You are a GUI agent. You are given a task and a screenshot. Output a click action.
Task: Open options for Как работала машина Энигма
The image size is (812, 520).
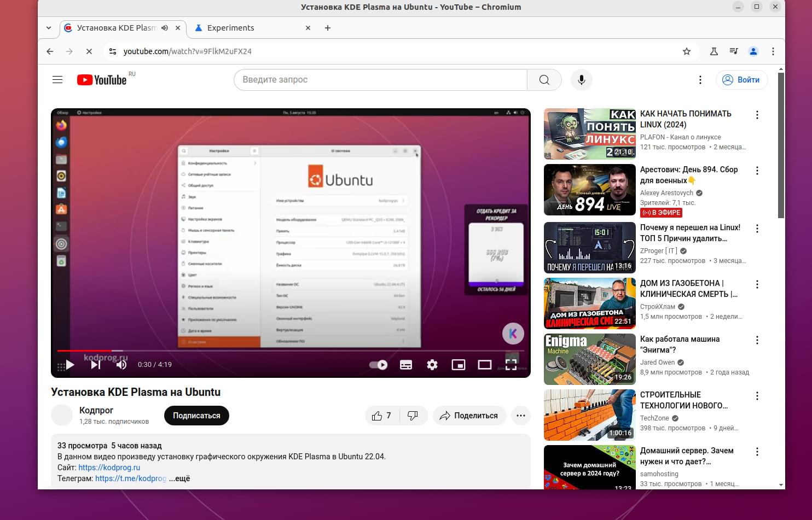757,340
